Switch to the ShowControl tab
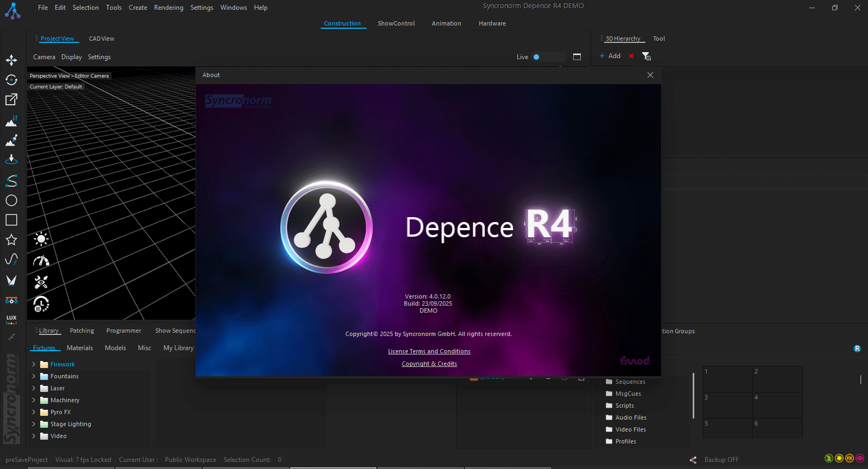The image size is (868, 469). coord(396,23)
